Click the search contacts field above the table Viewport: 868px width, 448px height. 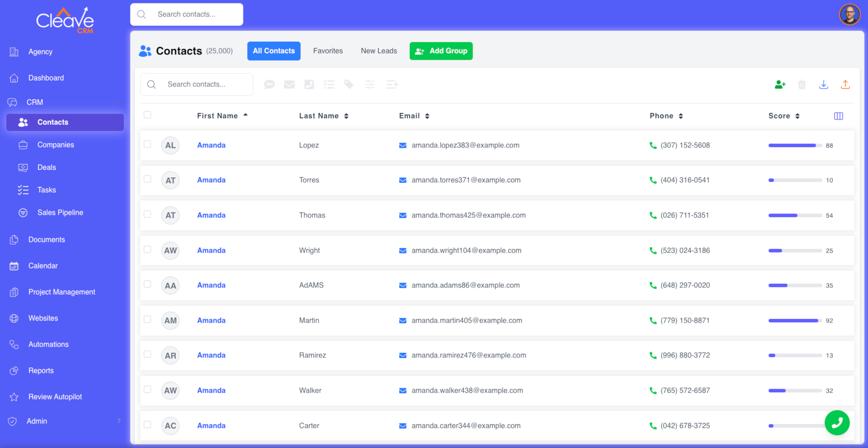tap(197, 85)
